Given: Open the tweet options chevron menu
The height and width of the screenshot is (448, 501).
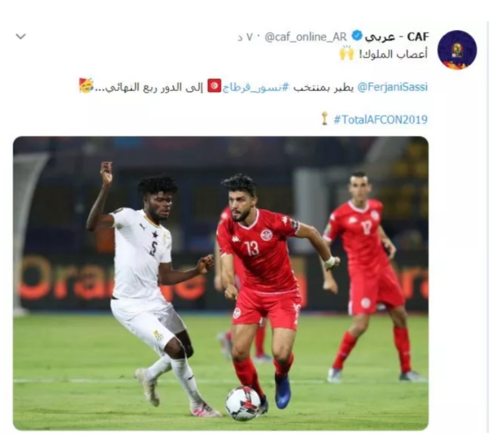Looking at the screenshot, I should pos(21,36).
